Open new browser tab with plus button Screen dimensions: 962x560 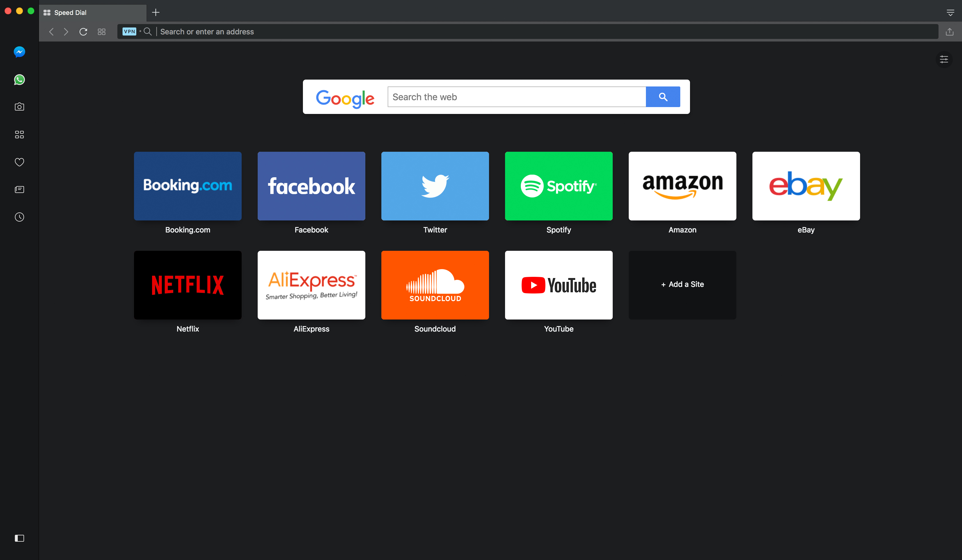tap(155, 12)
